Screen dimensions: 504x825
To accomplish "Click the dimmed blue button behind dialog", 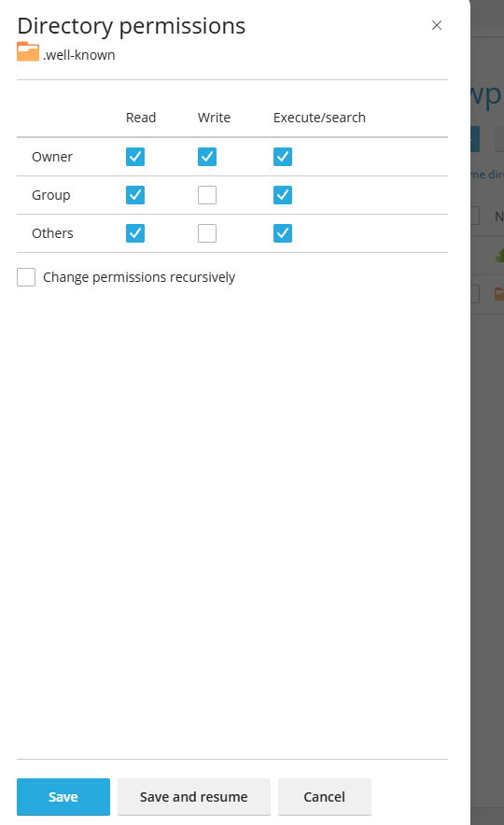I will (475, 139).
